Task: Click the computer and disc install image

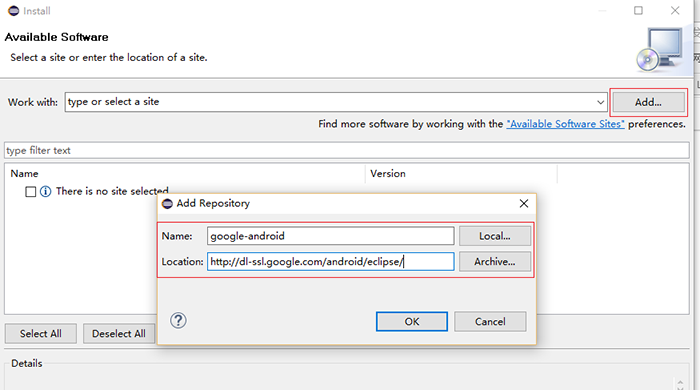Action: 660,50
